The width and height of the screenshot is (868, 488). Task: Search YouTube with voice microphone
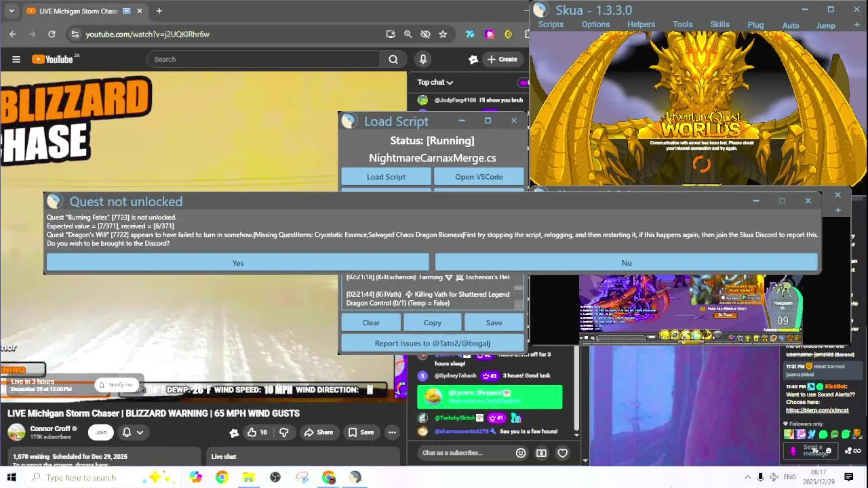(x=423, y=59)
